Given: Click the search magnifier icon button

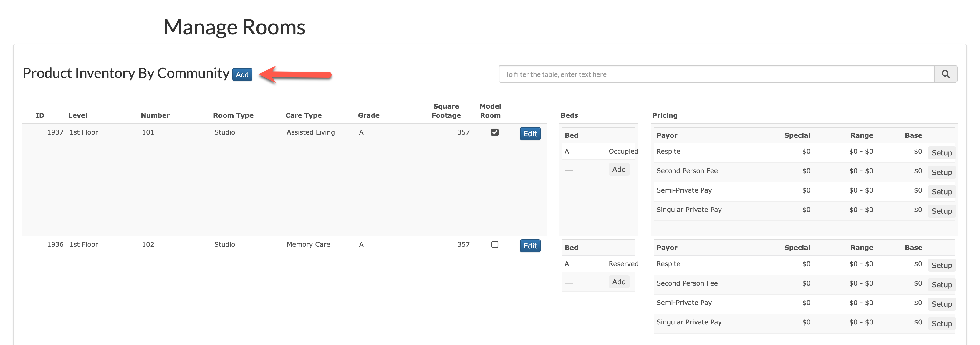Looking at the screenshot, I should (x=945, y=74).
